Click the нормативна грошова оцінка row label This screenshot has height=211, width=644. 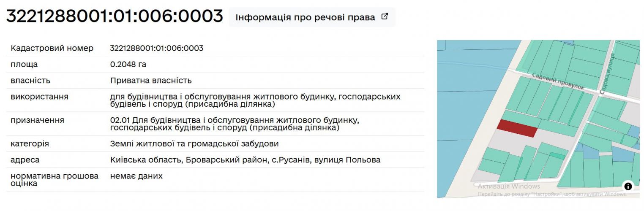click(x=55, y=180)
